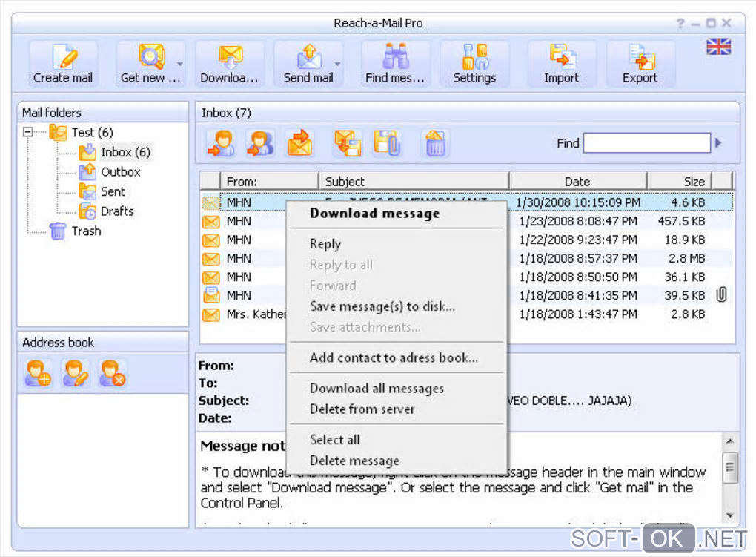Click the message preview scroll down arrow
This screenshot has height=557, width=756.
[x=729, y=515]
